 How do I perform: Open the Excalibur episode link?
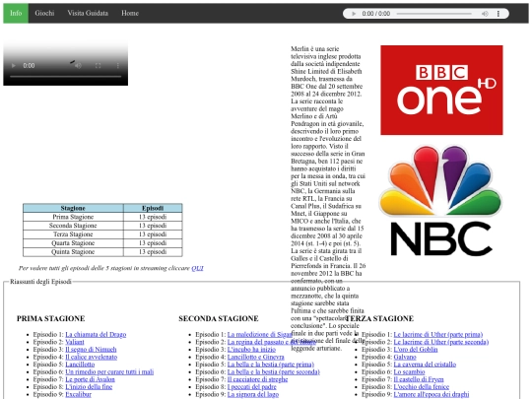[79, 394]
